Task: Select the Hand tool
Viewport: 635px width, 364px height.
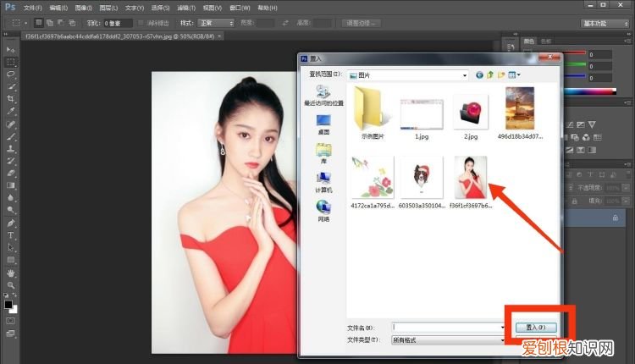Action: 10,273
